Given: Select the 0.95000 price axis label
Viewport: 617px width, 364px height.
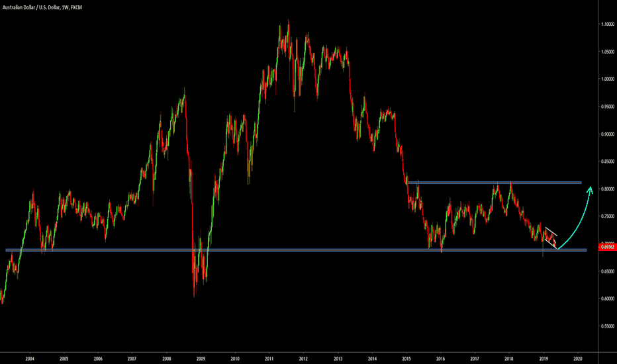Looking at the screenshot, I should tap(608, 107).
